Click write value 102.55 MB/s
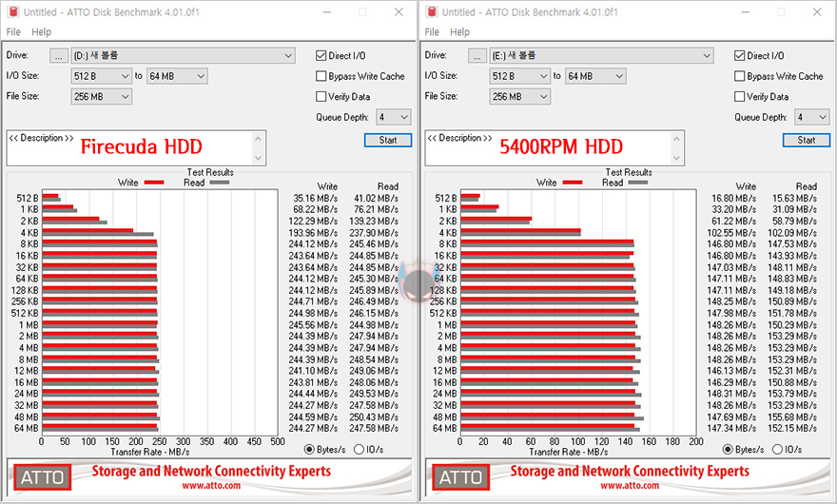 731,233
